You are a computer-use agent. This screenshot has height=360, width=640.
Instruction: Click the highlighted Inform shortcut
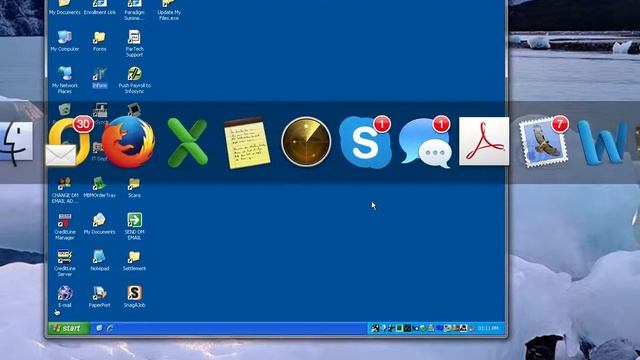[99, 78]
